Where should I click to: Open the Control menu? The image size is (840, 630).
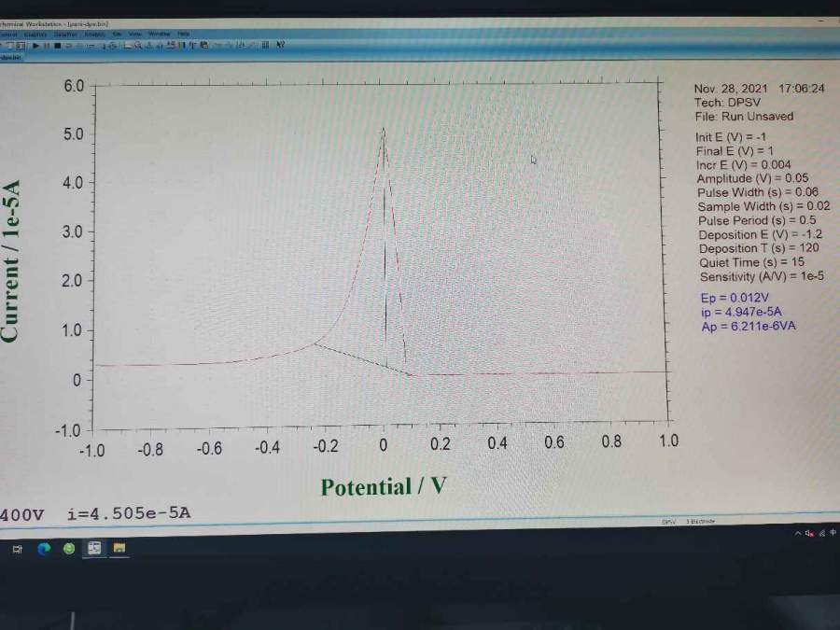[8, 34]
